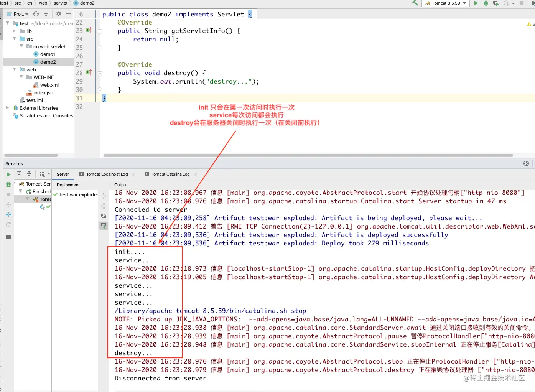This screenshot has width=535, height=392.
Task: Click 'src' in the breadcrumb path
Action: [x=18, y=3]
